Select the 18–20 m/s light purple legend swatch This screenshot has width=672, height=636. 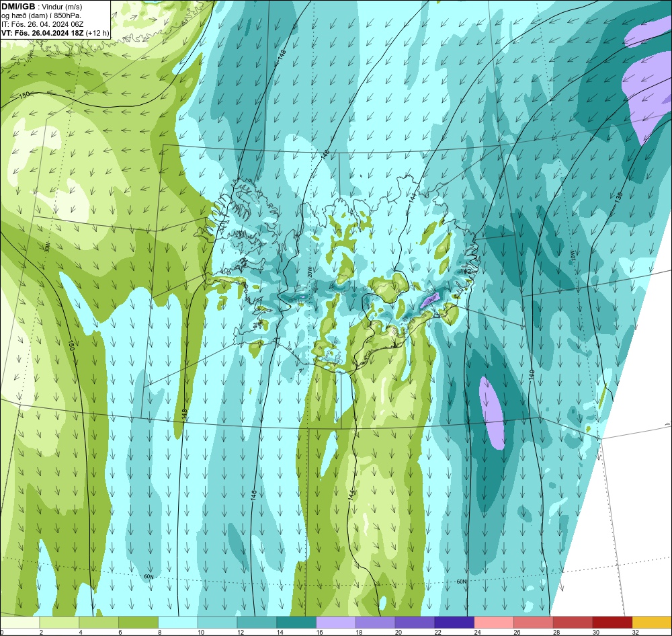click(x=376, y=622)
